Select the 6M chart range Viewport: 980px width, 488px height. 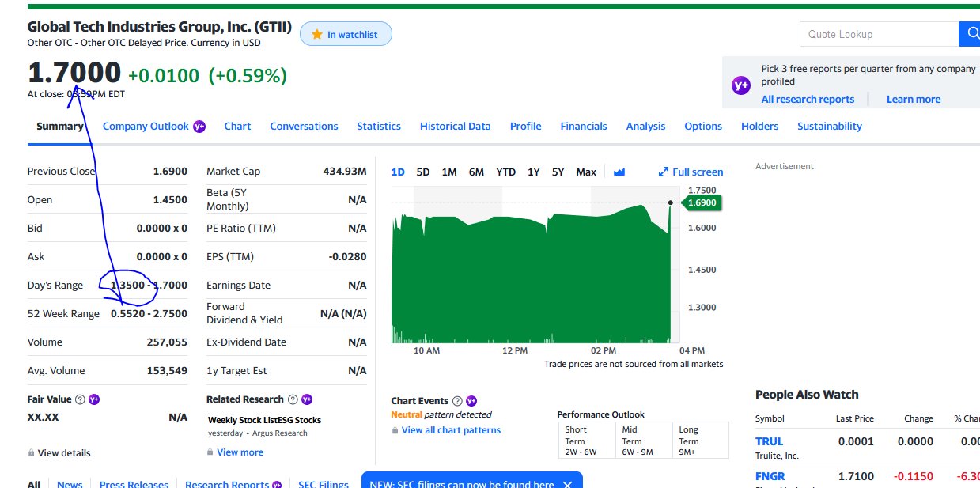tap(476, 172)
